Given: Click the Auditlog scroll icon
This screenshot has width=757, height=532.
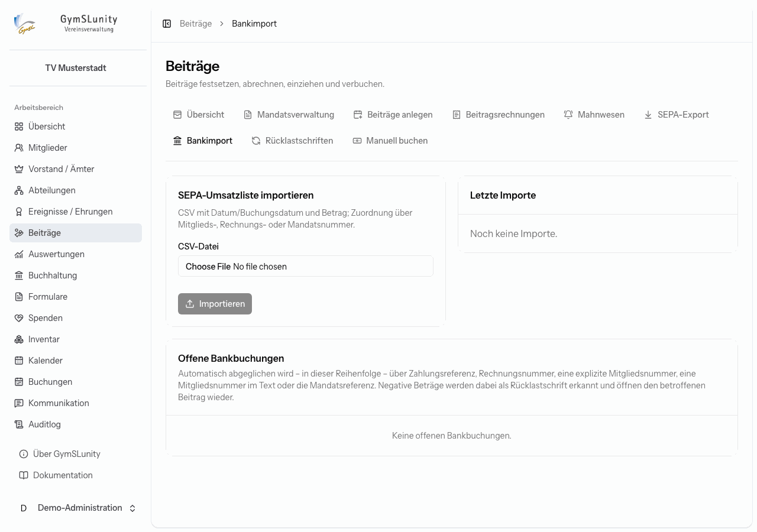Looking at the screenshot, I should pos(19,424).
